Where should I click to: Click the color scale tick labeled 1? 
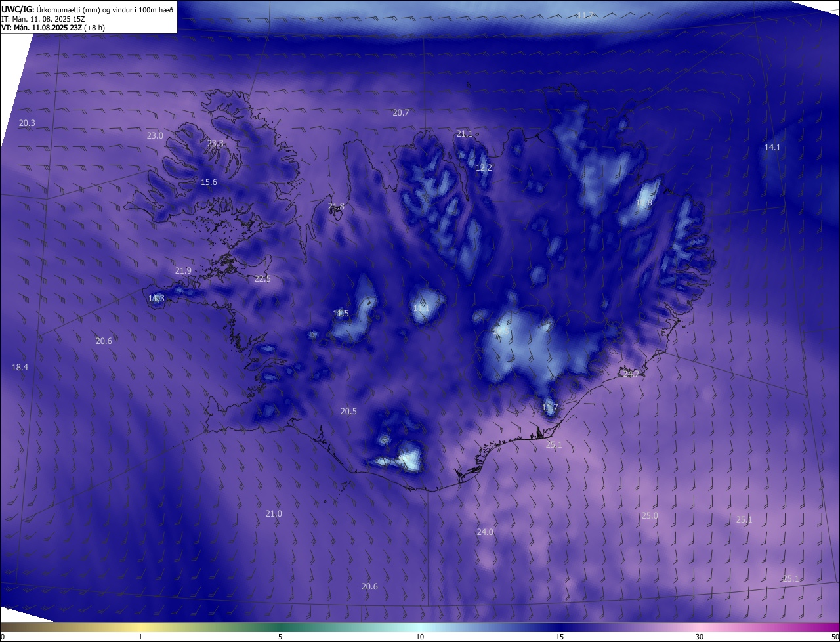140,637
